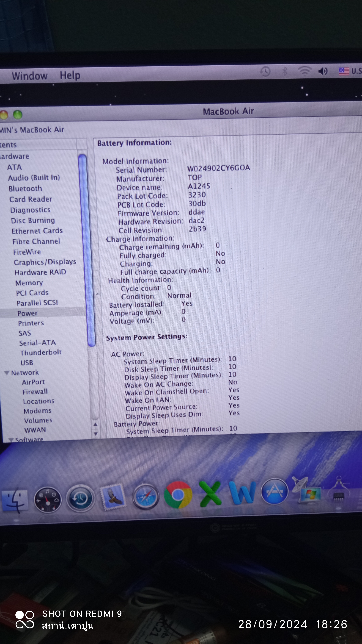362x644 pixels.
Task: Select WWAN under Network
Action: click(x=35, y=430)
